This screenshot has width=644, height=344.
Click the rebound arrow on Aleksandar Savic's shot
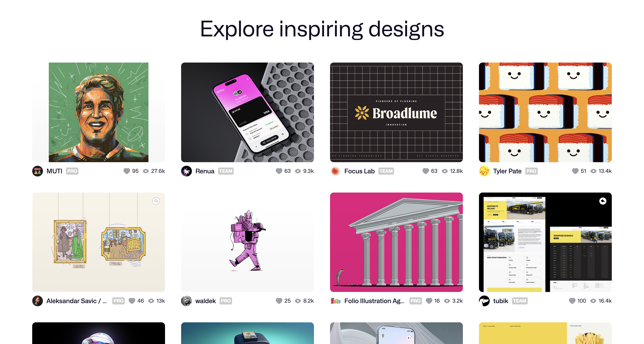point(156,201)
